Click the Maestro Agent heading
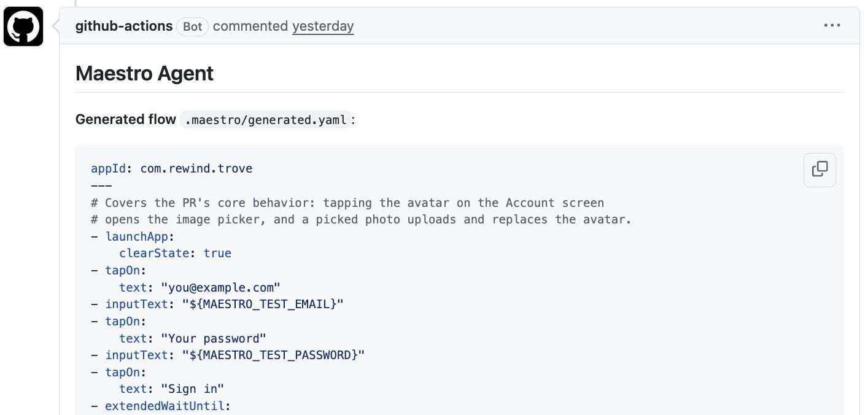Image resolution: width=868 pixels, height=415 pixels. (x=144, y=74)
